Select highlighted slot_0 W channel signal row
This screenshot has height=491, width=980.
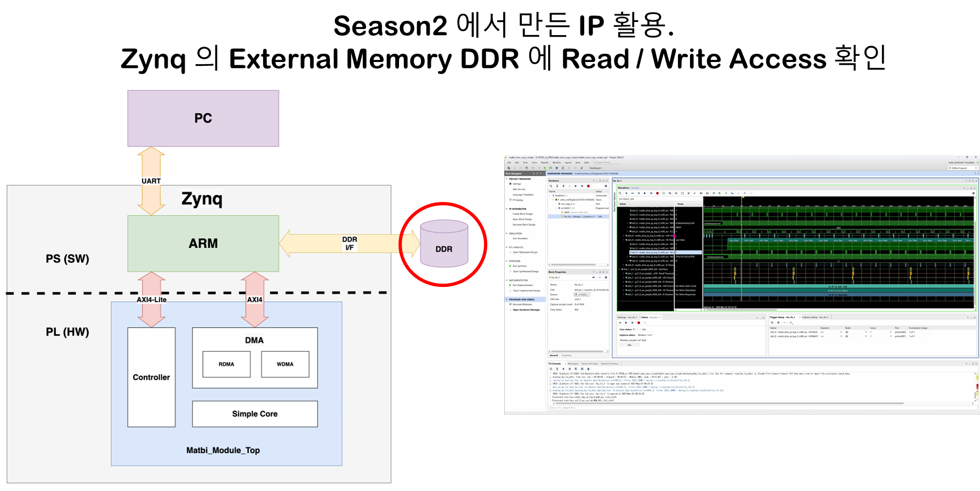pos(665,252)
